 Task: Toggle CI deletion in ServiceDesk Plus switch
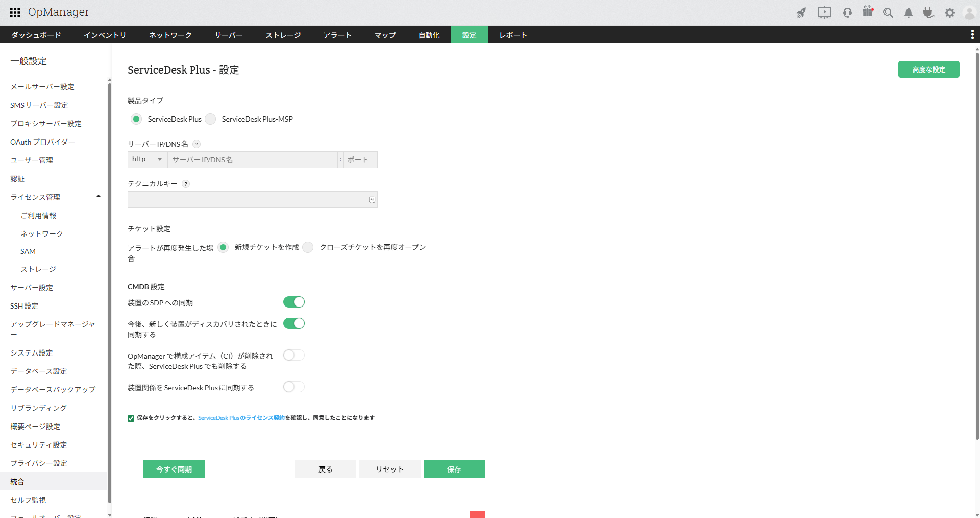(x=294, y=355)
